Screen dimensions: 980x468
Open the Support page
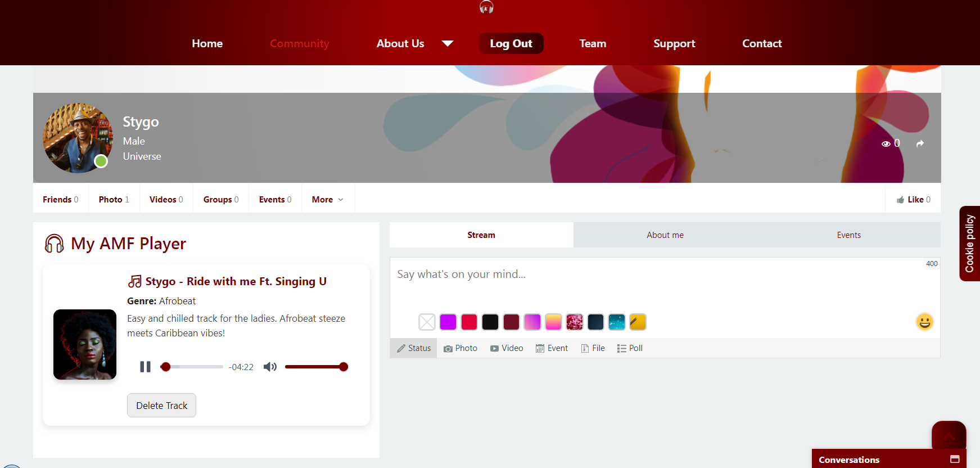(x=674, y=43)
